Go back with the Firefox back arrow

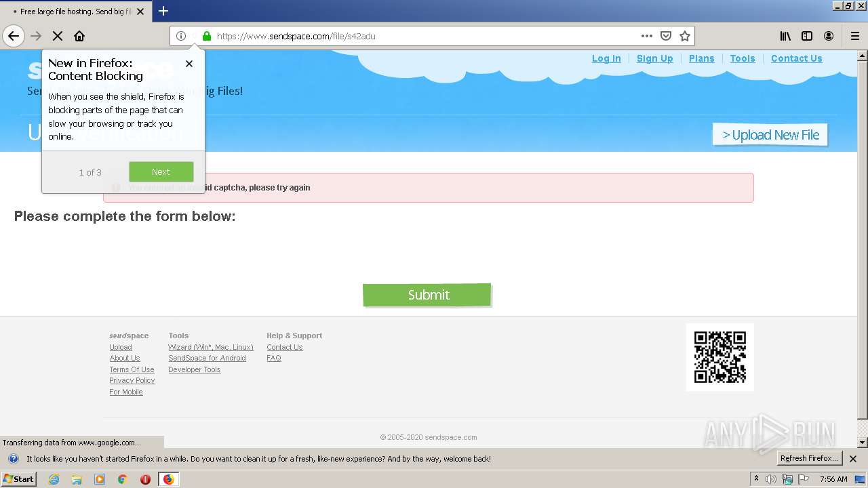[14, 36]
